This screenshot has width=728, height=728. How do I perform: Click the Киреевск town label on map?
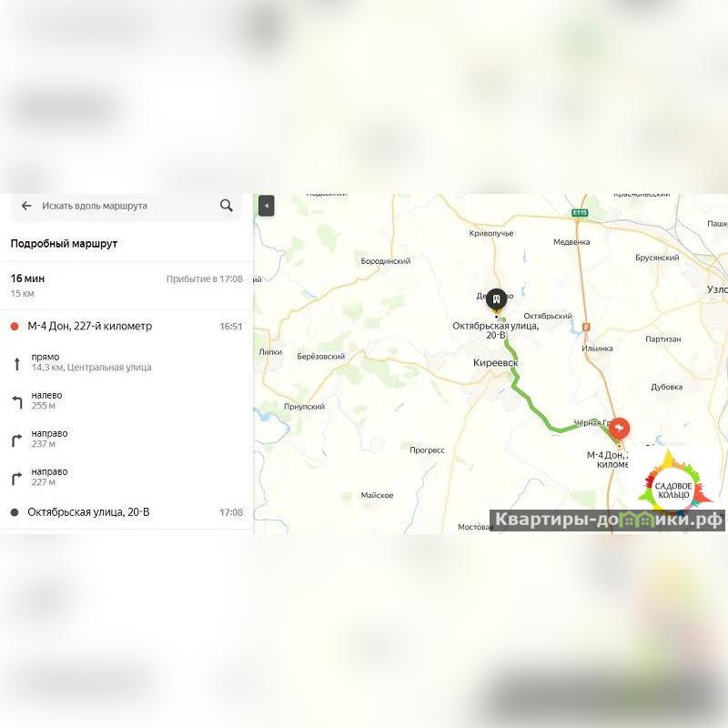[x=495, y=362]
